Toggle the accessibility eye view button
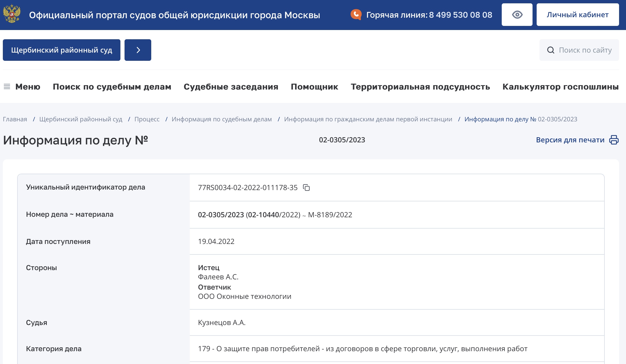Image resolution: width=626 pixels, height=364 pixels. (517, 15)
